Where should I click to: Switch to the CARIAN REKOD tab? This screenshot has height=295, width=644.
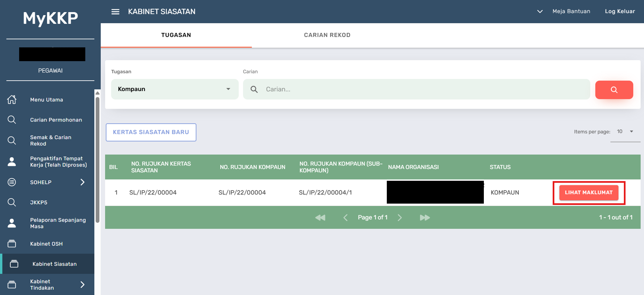(x=327, y=35)
